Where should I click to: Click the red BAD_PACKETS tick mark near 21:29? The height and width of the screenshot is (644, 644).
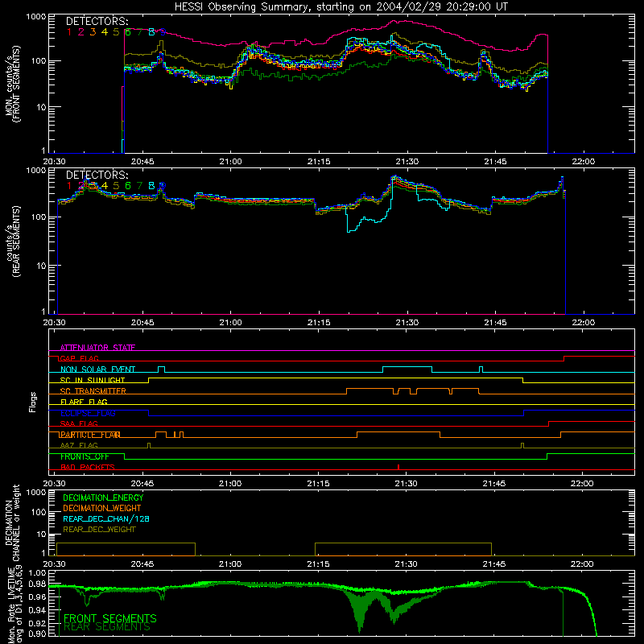pyautogui.click(x=398, y=467)
